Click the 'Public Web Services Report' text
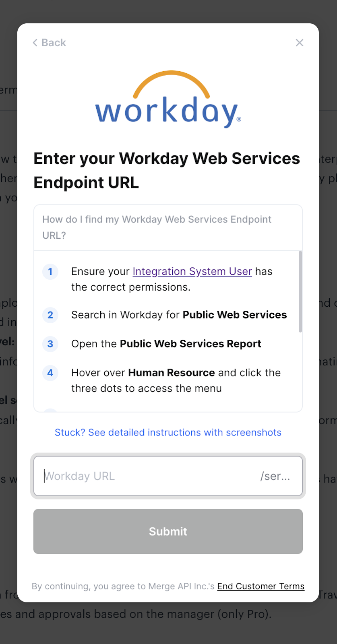337x644 pixels. [190, 344]
